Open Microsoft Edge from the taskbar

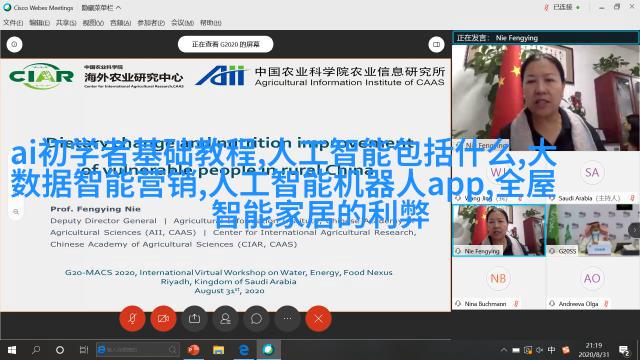[244, 350]
